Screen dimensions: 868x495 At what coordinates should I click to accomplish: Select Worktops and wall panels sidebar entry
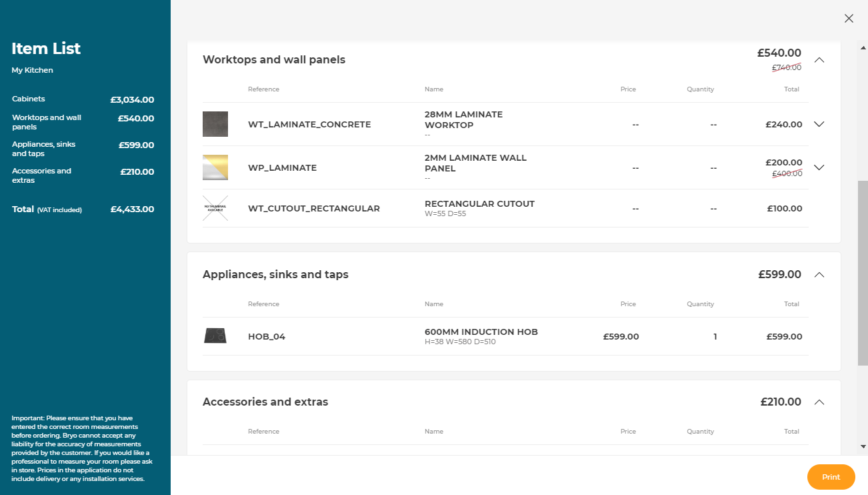coord(47,122)
